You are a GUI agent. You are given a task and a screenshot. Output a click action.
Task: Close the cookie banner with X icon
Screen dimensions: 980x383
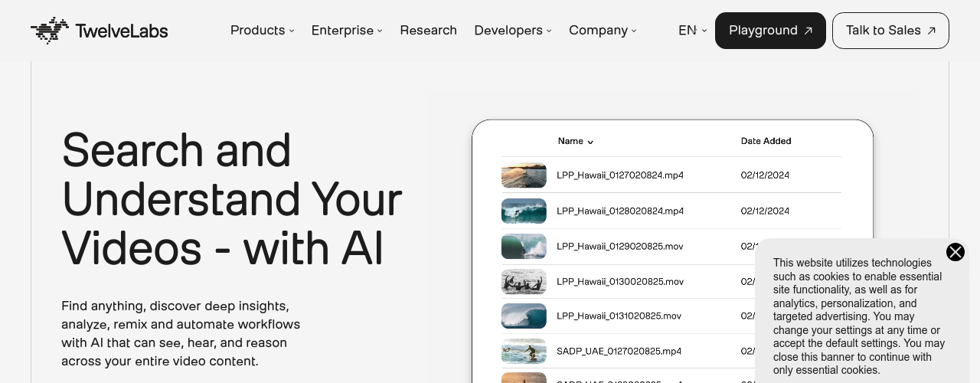955,252
